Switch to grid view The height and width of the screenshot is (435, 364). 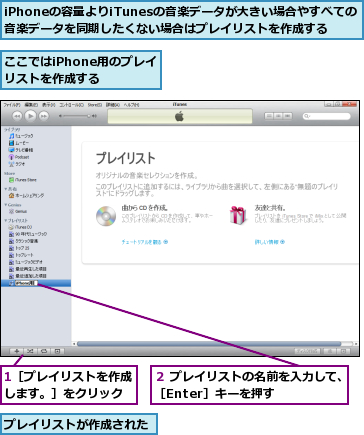(278, 116)
